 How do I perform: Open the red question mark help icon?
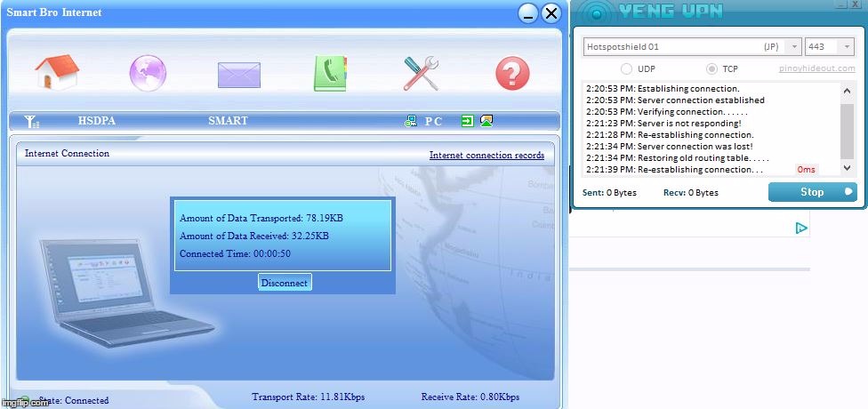click(512, 73)
